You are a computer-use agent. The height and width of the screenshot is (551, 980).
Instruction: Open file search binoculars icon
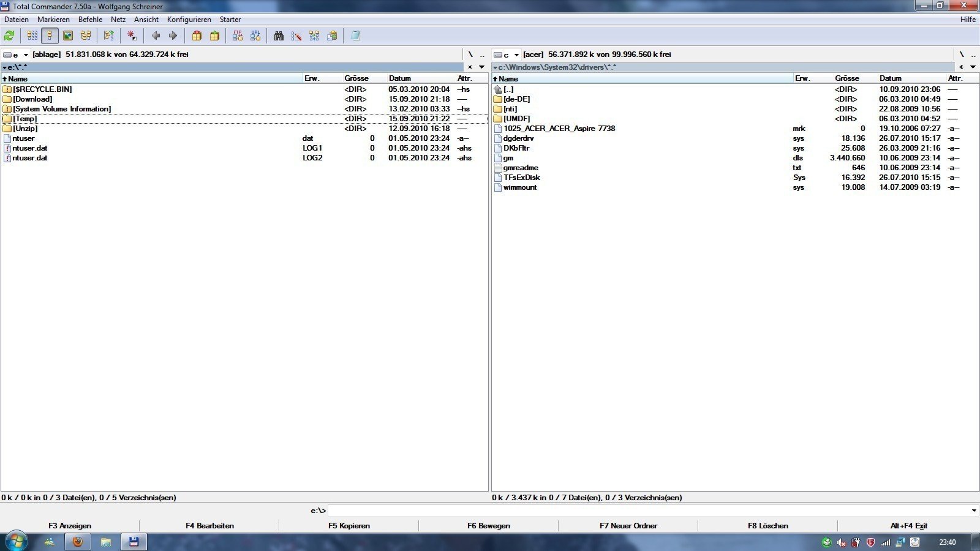279,36
